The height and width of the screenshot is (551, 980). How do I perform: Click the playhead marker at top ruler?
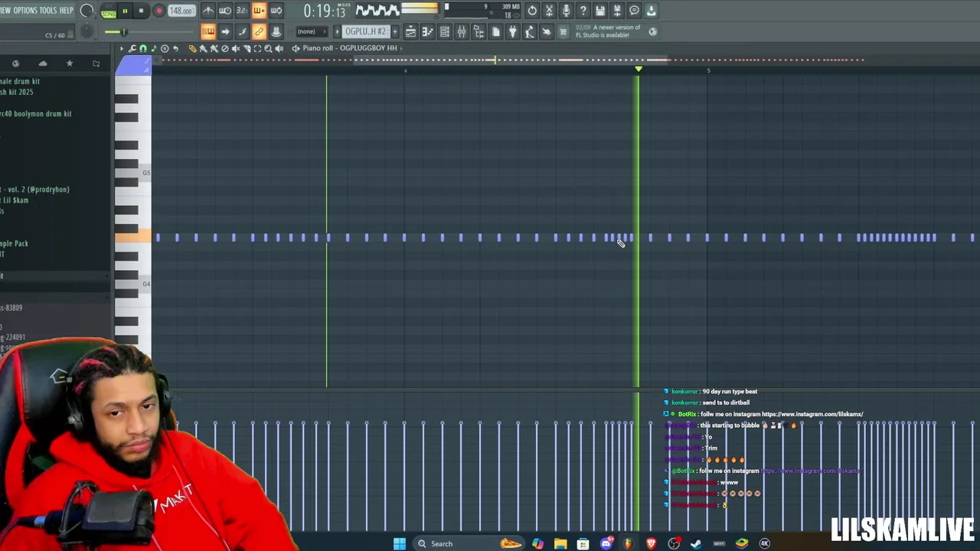point(639,69)
